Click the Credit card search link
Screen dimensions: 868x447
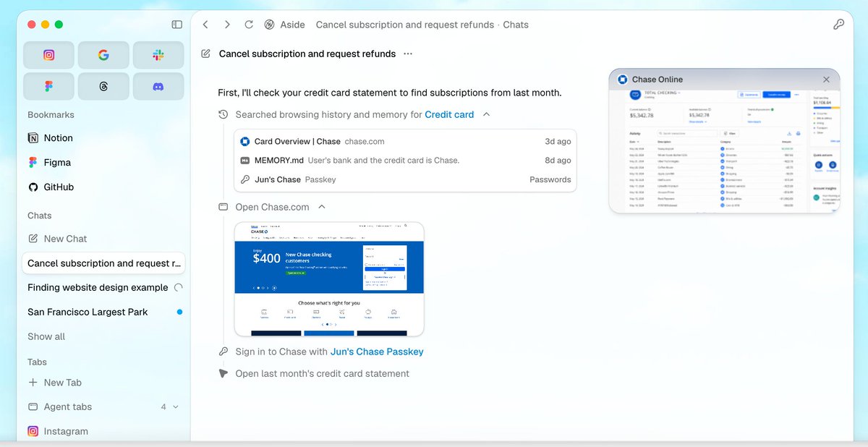pos(449,114)
